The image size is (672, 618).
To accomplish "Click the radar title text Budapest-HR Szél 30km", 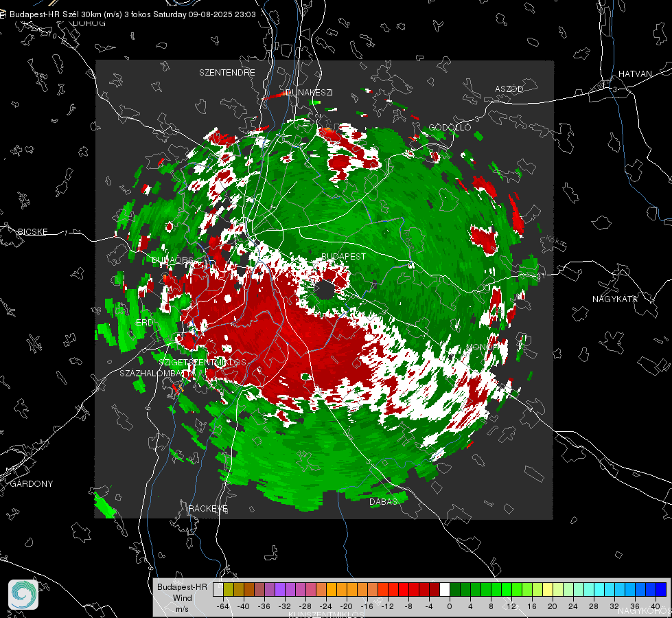I will tap(56, 14).
